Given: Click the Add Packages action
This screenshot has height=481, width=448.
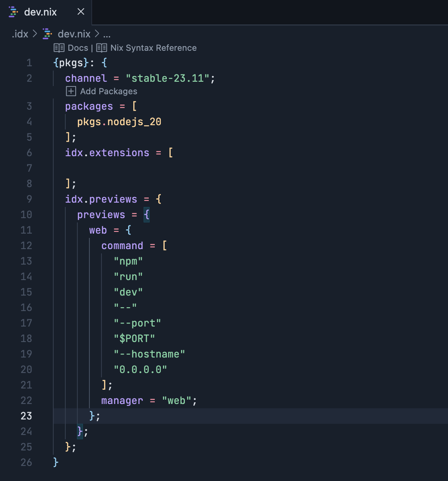Looking at the screenshot, I should tap(108, 91).
